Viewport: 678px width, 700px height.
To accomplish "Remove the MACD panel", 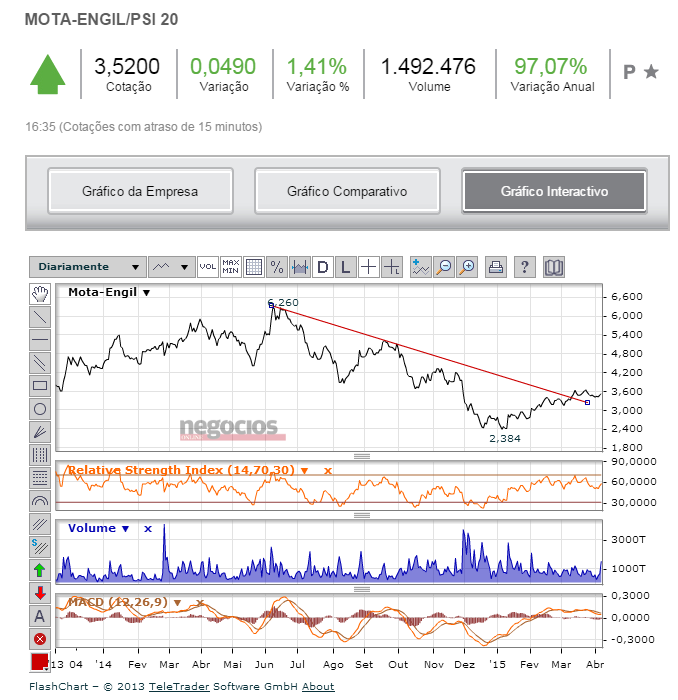I will (x=200, y=603).
